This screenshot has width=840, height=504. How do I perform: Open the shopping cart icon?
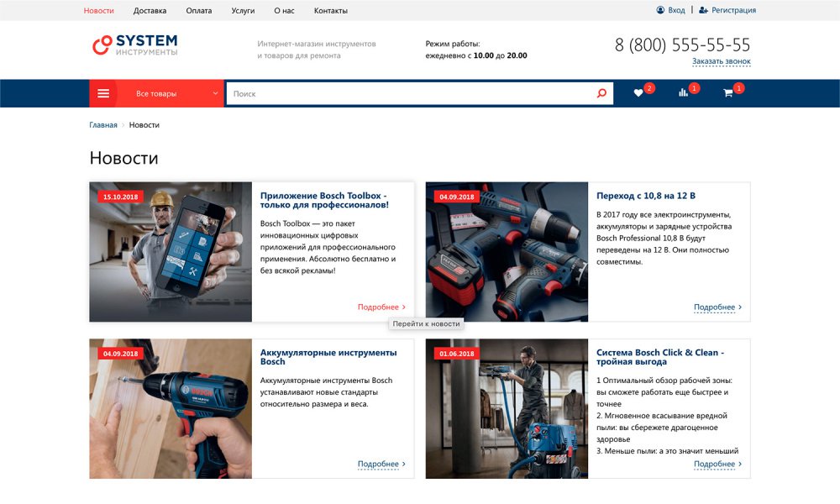point(727,93)
